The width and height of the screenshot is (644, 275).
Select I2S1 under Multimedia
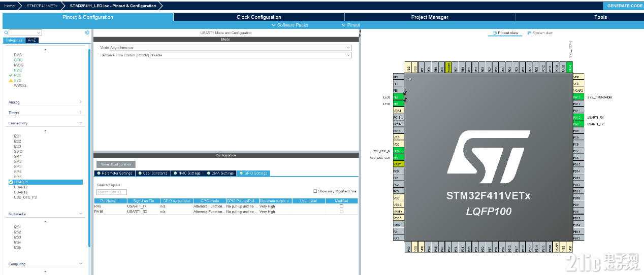tap(18, 227)
